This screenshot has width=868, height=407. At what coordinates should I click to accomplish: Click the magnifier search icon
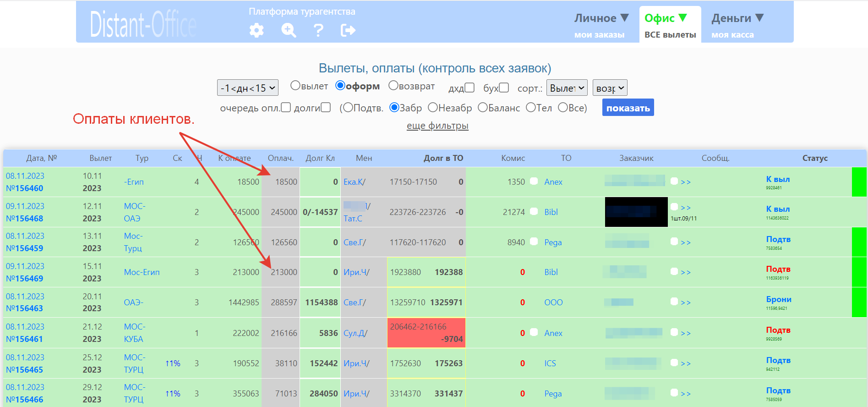point(289,30)
